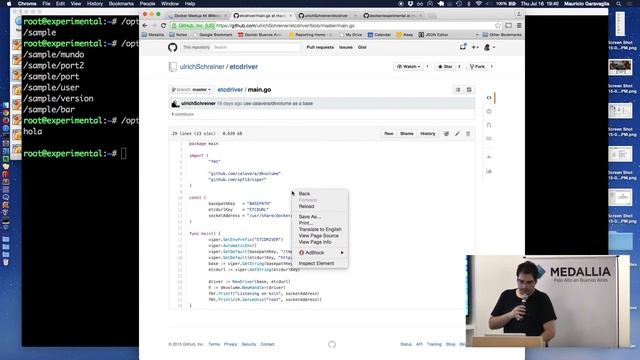Open the Pull requests icon in repo sidebar
The image size is (640, 360).
coord(489,125)
